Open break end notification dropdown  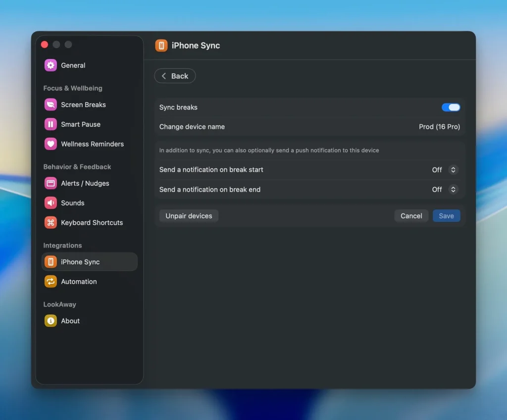coord(453,190)
